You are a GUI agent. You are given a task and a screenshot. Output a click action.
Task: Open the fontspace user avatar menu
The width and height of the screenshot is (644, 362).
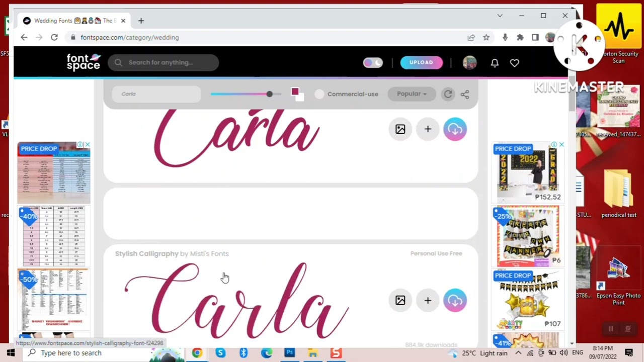(x=469, y=62)
